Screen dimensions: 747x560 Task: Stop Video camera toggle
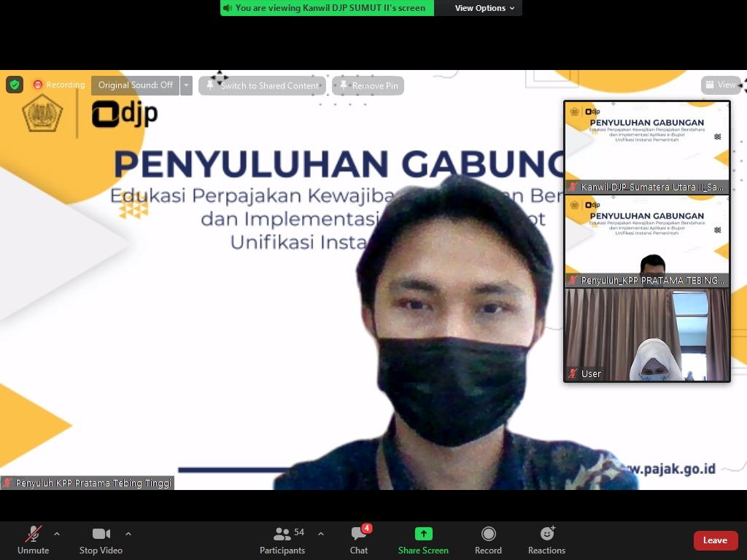101,540
